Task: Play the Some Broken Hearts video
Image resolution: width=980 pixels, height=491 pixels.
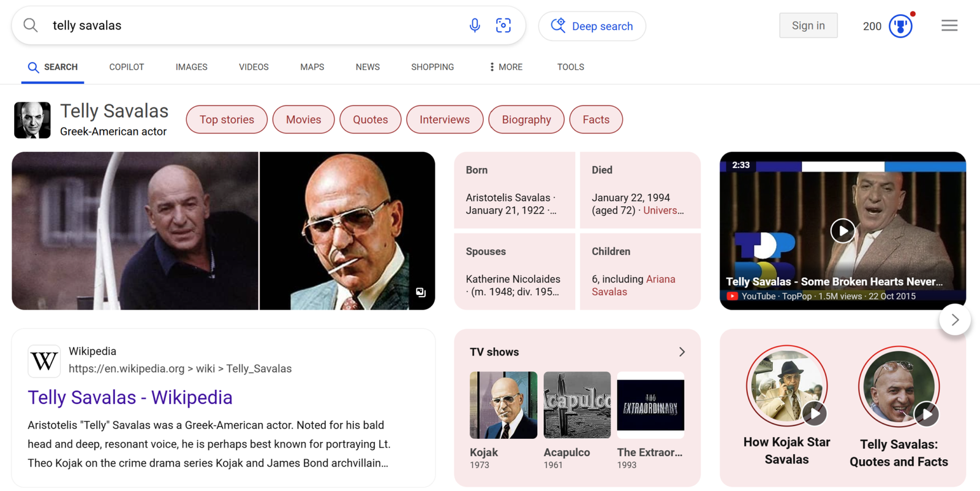Action: [843, 231]
